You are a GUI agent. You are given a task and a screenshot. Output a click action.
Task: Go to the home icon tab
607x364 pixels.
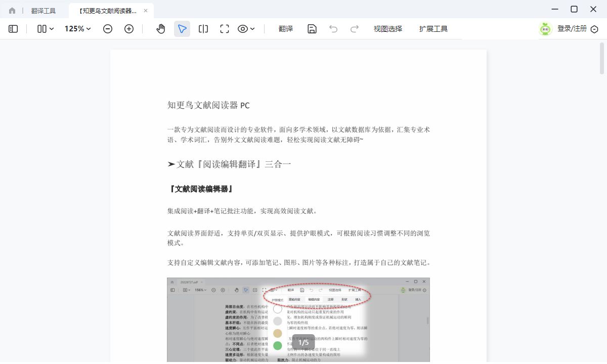[x=12, y=11]
